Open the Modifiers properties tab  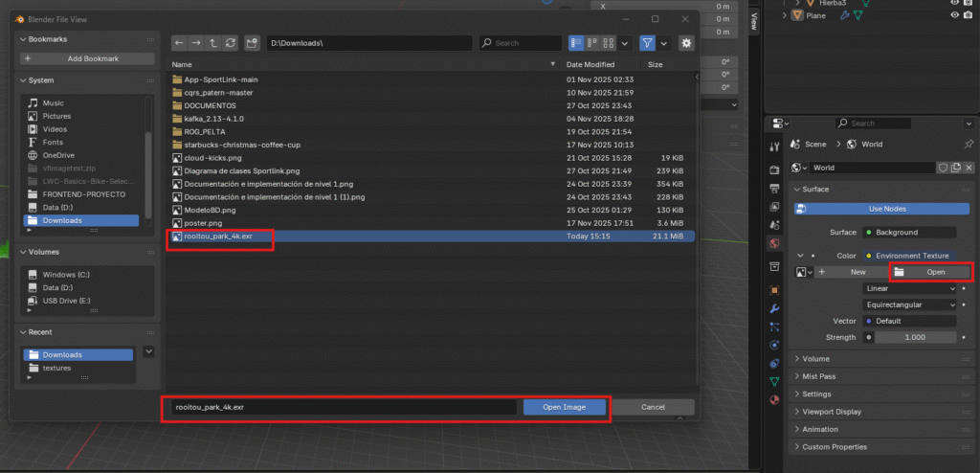775,308
